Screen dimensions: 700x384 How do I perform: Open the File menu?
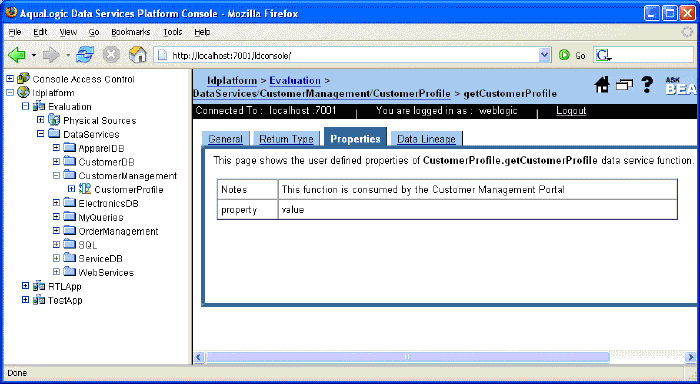click(x=15, y=32)
